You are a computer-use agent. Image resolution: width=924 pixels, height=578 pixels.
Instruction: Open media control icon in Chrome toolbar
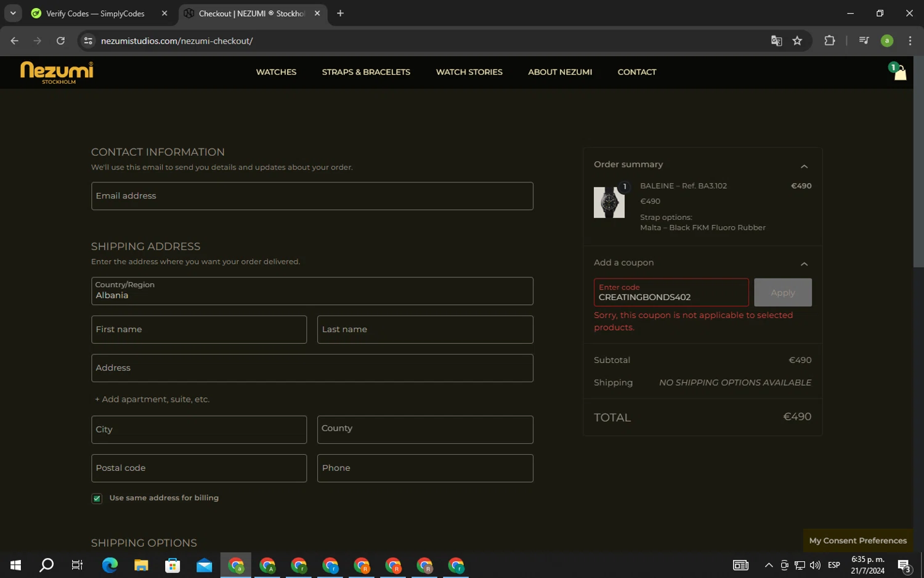[x=864, y=41]
